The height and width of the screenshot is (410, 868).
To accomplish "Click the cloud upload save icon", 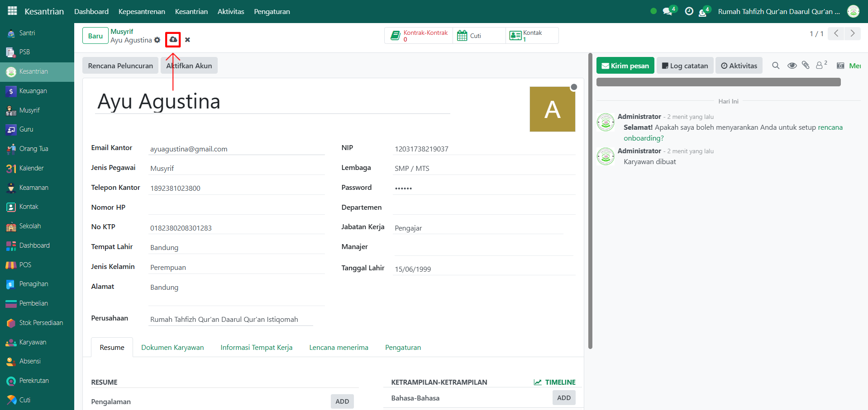I will coord(173,40).
